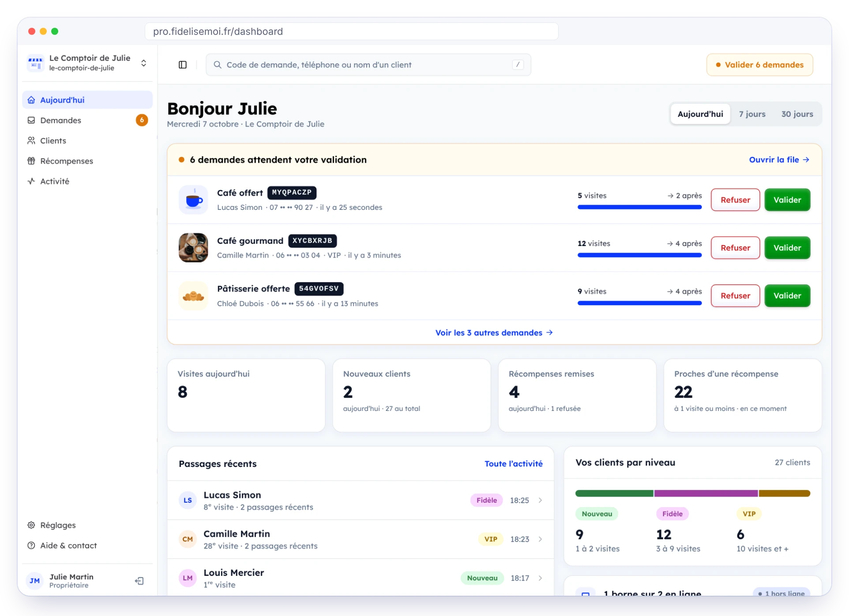The width and height of the screenshot is (849, 616).
Task: Refuse the Pâtisserie offerte request
Action: [x=735, y=296]
